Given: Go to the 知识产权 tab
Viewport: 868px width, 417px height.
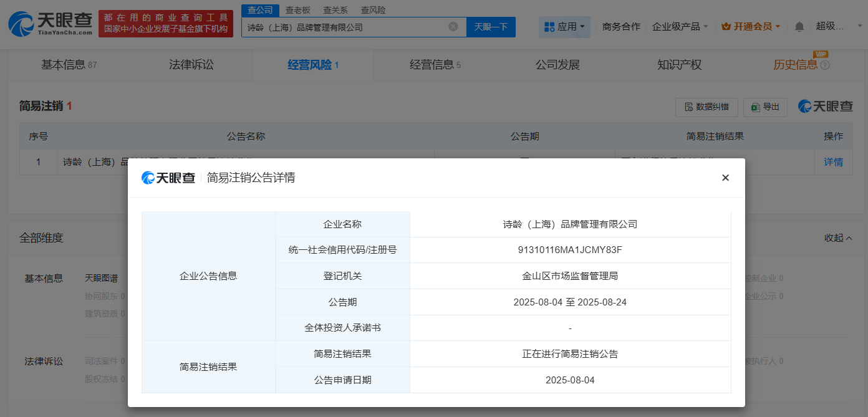Looking at the screenshot, I should (679, 65).
